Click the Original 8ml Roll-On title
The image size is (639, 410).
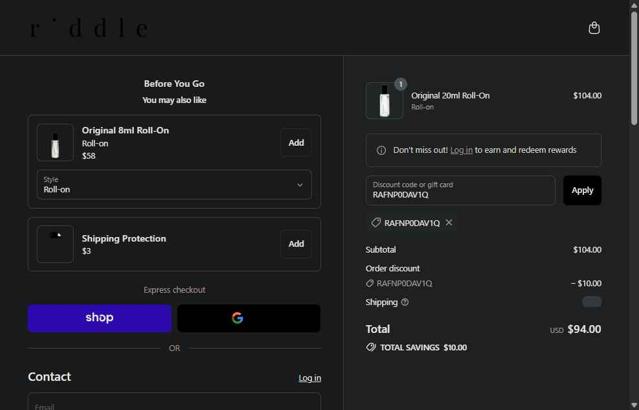click(x=125, y=130)
